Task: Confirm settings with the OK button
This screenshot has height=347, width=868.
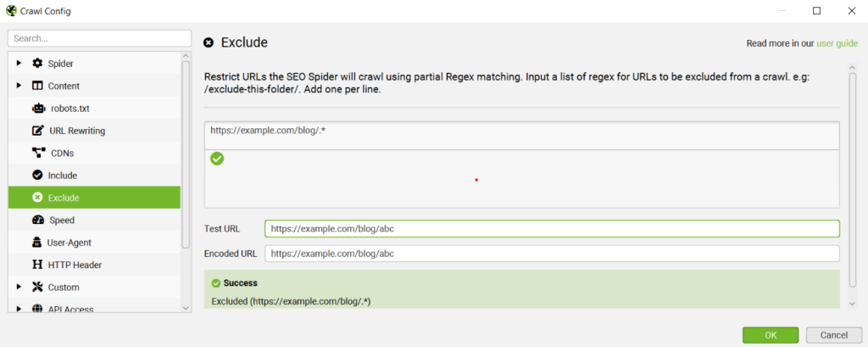Action: click(771, 335)
